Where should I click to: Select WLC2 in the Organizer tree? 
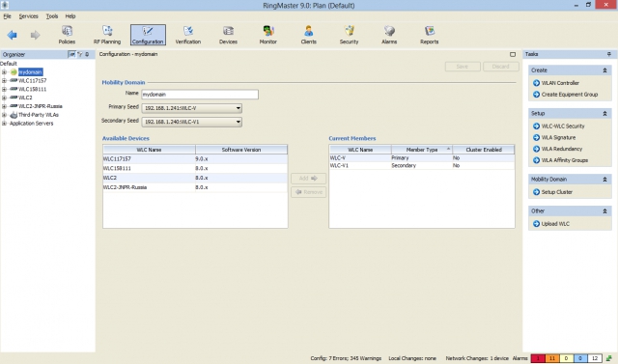pos(25,98)
